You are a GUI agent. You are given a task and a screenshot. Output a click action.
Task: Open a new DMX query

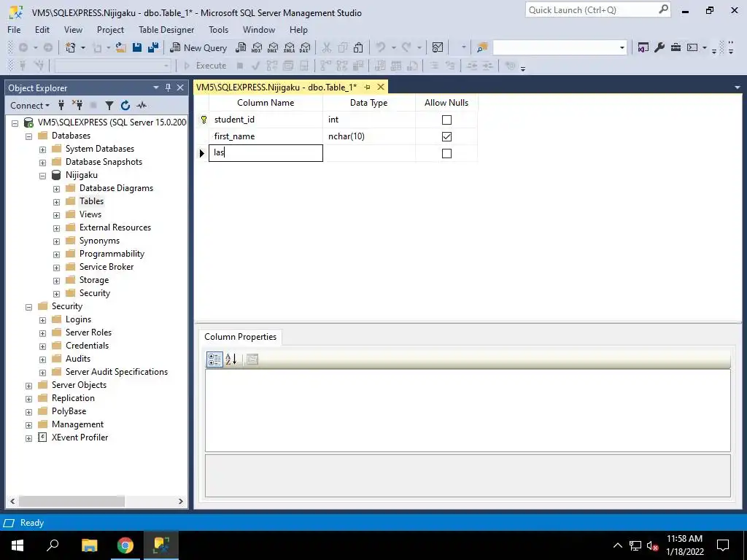[273, 47]
